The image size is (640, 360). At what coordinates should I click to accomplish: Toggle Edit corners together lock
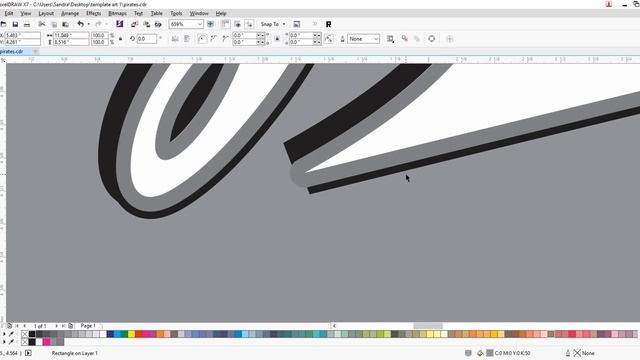tap(277, 39)
